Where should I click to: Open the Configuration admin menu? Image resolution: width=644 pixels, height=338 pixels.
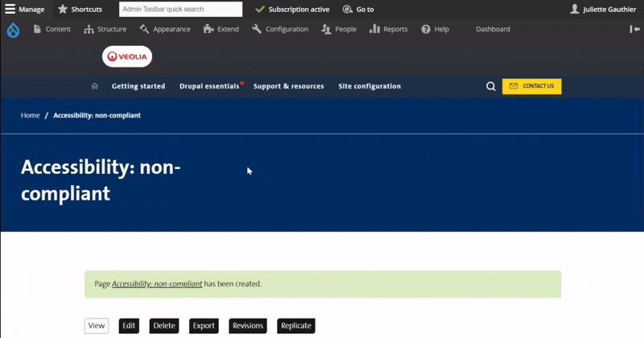click(x=279, y=29)
